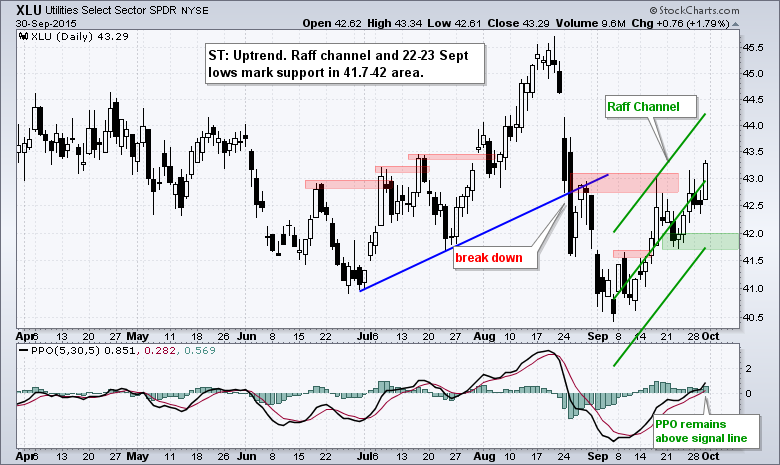
Task: Click the 'ST: Uptrend' annotation box
Action: (345, 64)
